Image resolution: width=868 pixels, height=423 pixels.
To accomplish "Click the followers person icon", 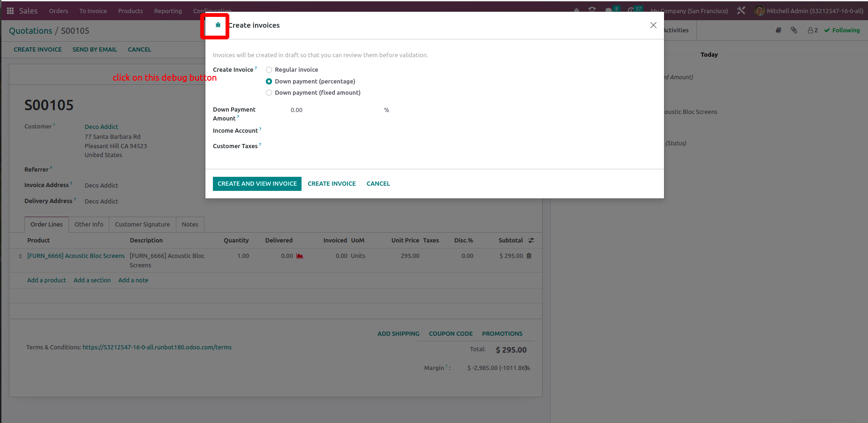I will click(812, 30).
